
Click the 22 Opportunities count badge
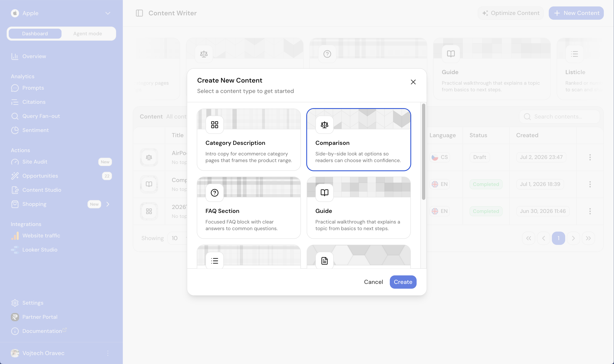107,176
